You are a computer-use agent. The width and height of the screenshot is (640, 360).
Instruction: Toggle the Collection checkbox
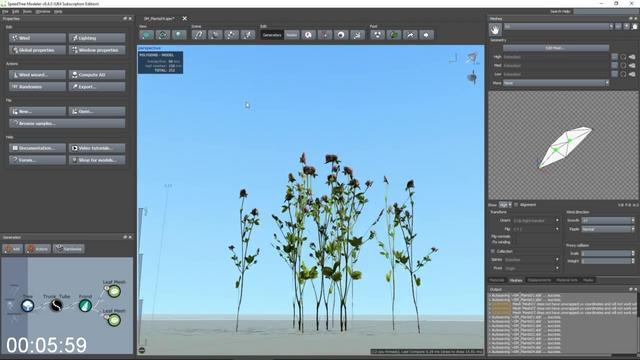tap(493, 251)
